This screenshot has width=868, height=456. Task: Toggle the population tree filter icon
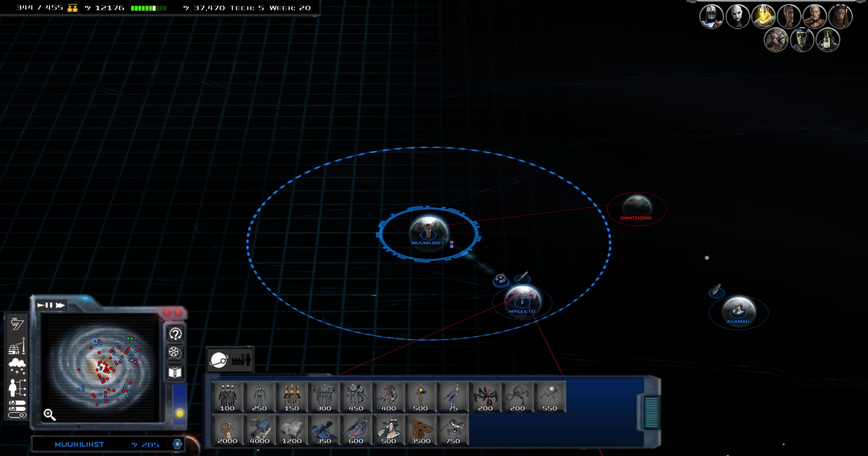point(17,387)
